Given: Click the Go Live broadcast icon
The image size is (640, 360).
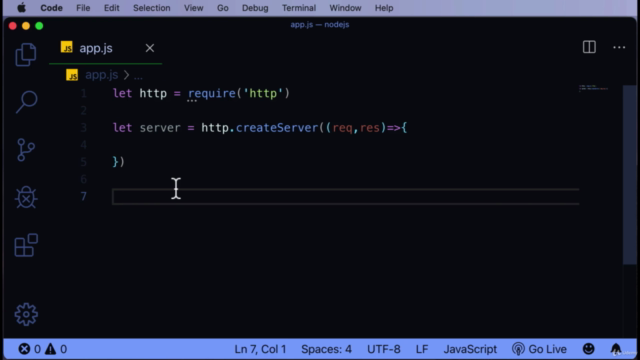Looking at the screenshot, I should [x=518, y=349].
